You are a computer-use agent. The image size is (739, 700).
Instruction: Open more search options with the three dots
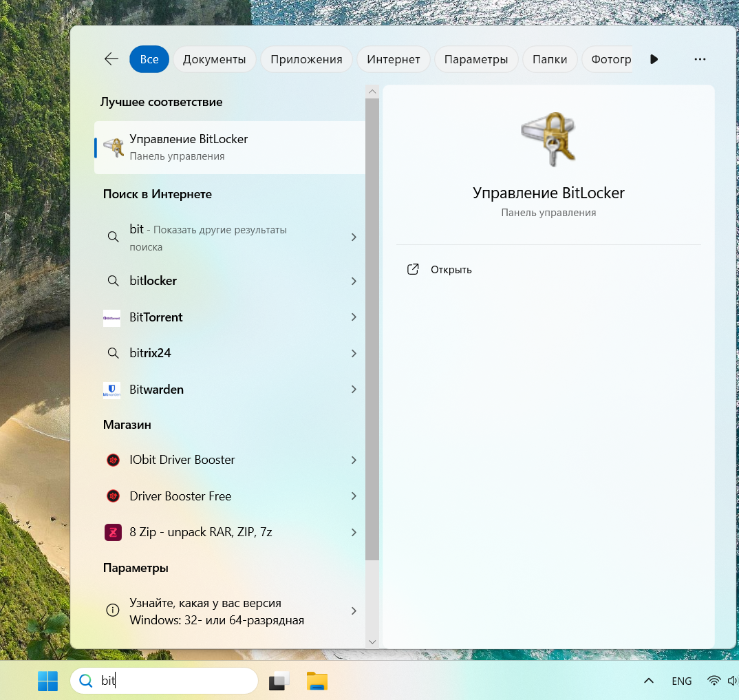click(700, 59)
